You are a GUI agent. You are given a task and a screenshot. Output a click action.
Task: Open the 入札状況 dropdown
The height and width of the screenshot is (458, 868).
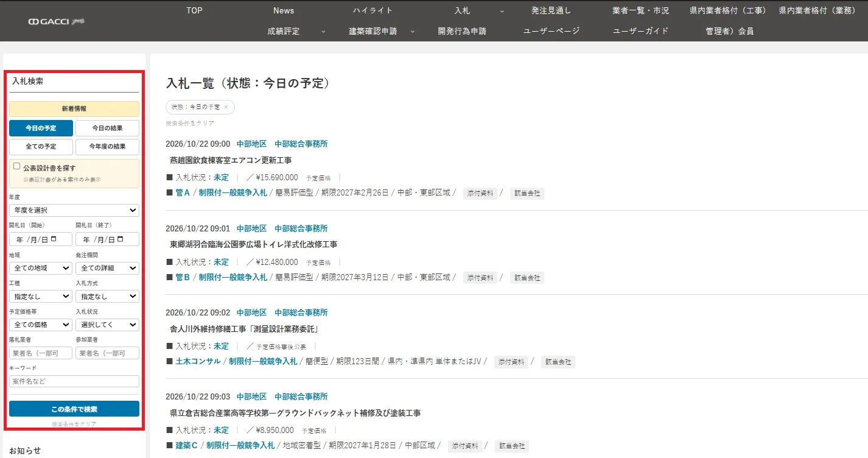(107, 325)
